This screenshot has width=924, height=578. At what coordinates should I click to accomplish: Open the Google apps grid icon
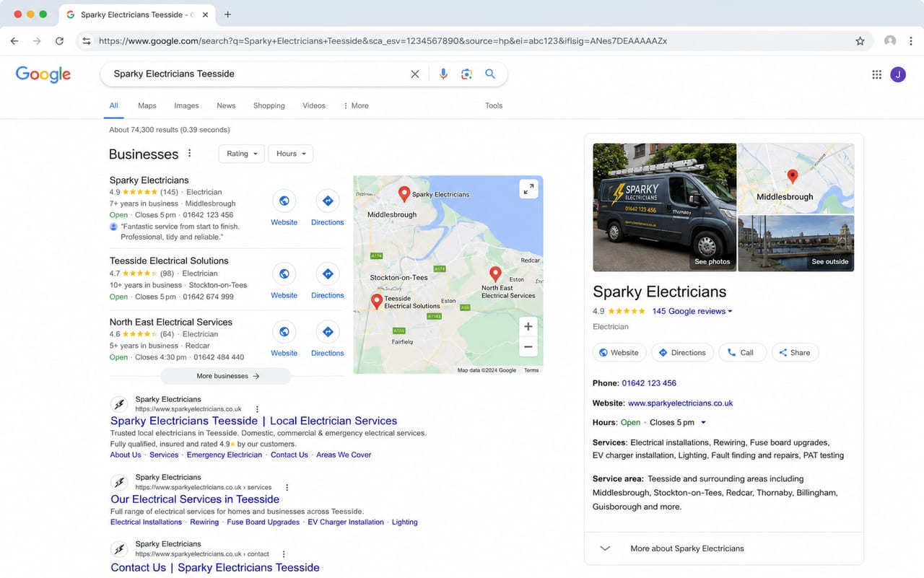pos(876,74)
